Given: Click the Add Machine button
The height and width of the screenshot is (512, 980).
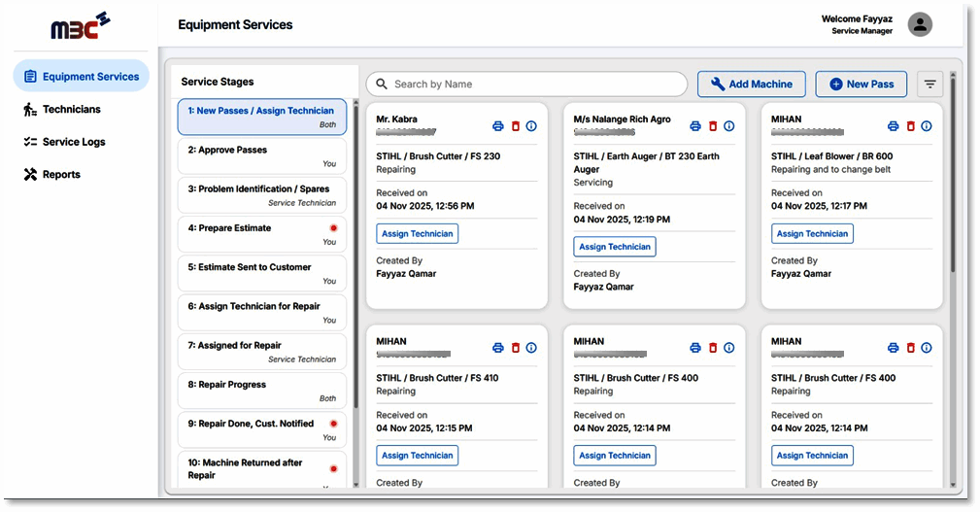Looking at the screenshot, I should [751, 85].
